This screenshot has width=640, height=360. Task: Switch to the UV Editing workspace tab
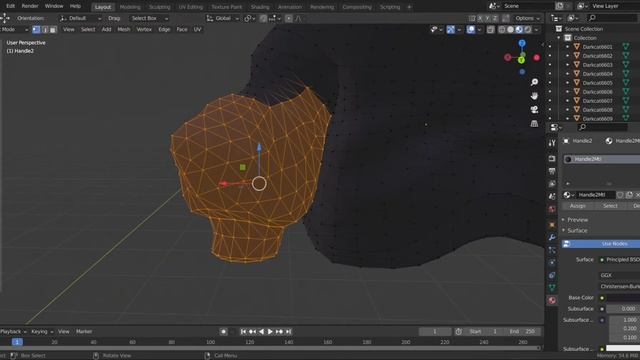point(191,7)
